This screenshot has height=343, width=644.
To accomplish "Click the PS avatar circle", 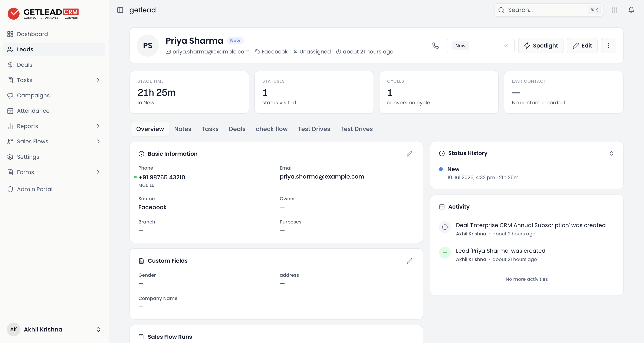I will pos(148,46).
